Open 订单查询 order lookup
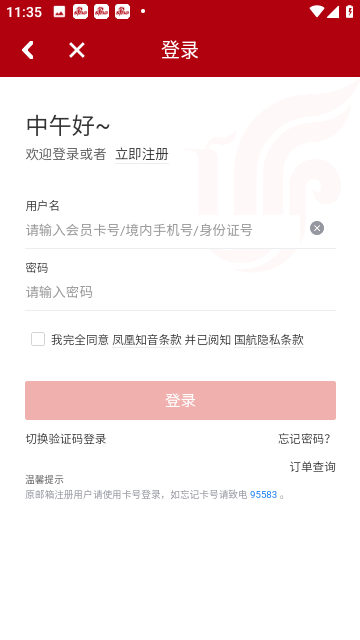 click(313, 467)
